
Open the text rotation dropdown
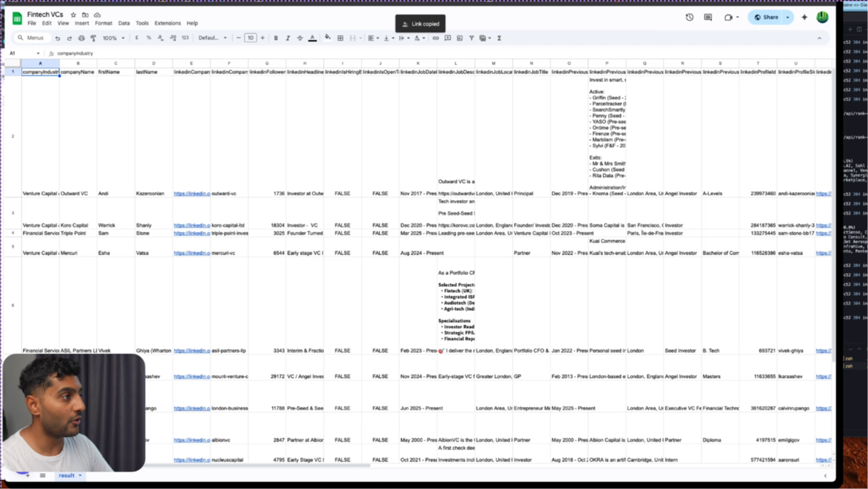(x=418, y=38)
